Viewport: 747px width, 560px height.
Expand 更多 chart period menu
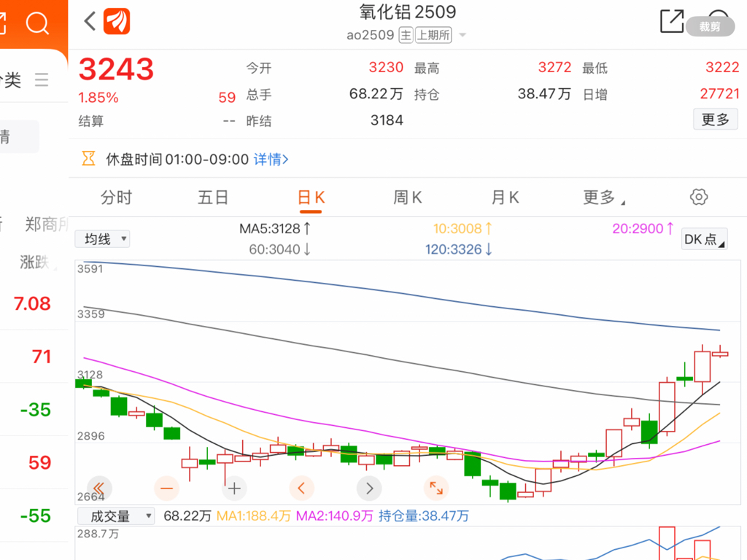[603, 197]
